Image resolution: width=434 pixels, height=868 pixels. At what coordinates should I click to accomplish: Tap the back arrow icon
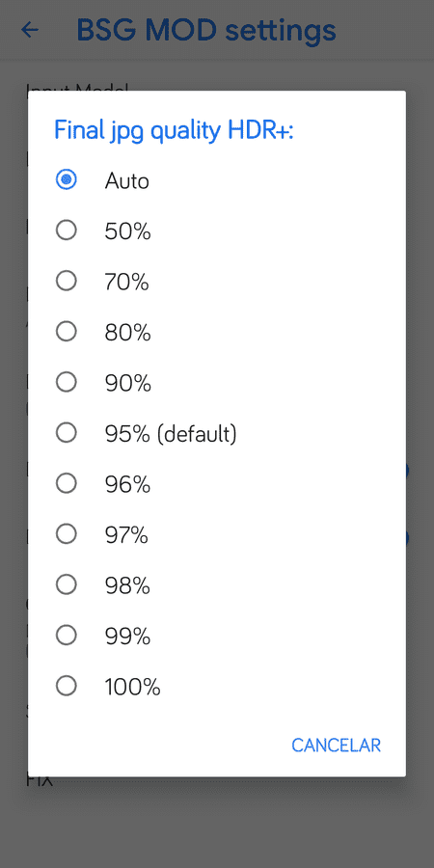pos(30,30)
